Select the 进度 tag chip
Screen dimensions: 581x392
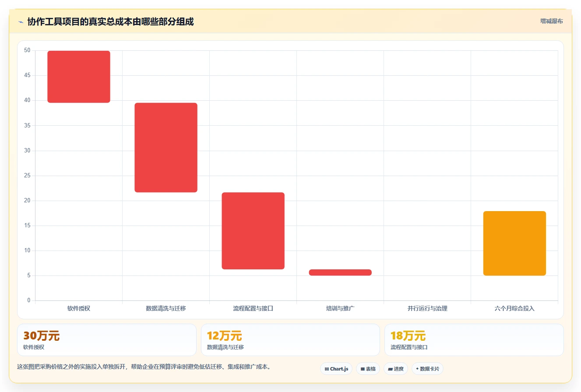[x=396, y=369]
